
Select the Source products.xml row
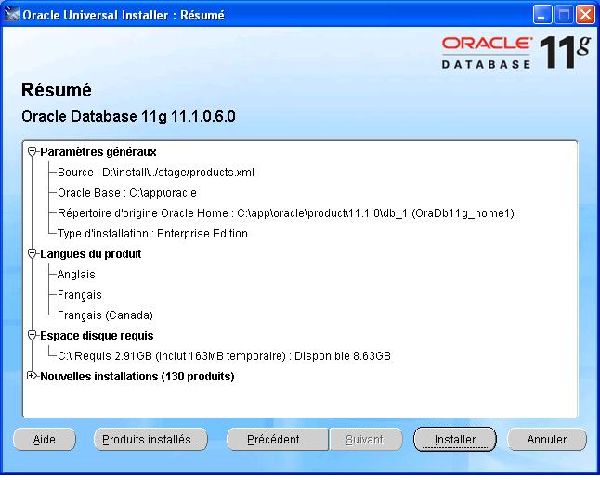click(x=156, y=172)
